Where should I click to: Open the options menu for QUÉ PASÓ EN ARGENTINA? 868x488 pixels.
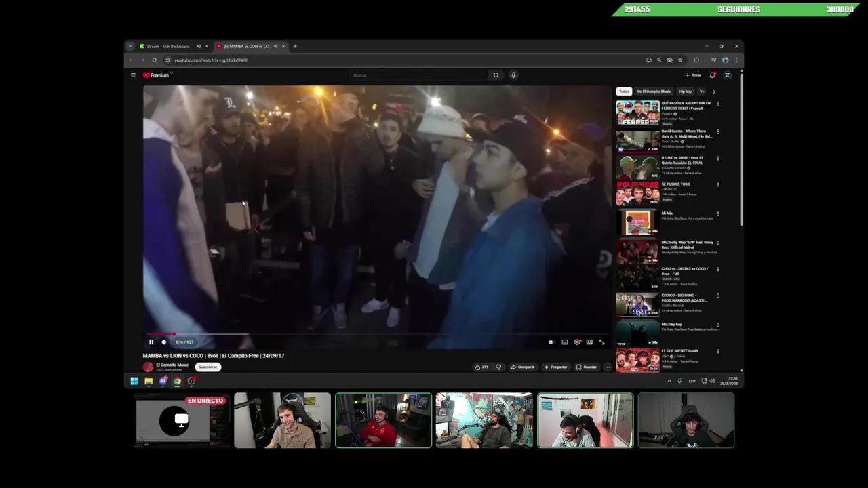click(717, 104)
